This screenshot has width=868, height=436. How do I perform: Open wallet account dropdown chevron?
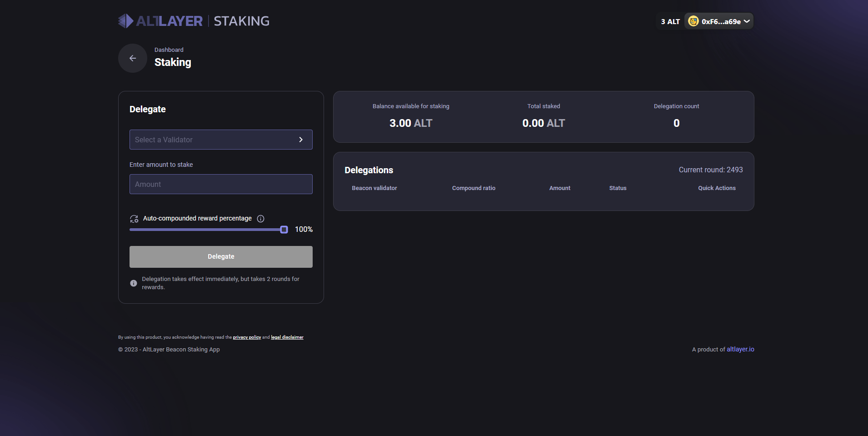(x=747, y=21)
